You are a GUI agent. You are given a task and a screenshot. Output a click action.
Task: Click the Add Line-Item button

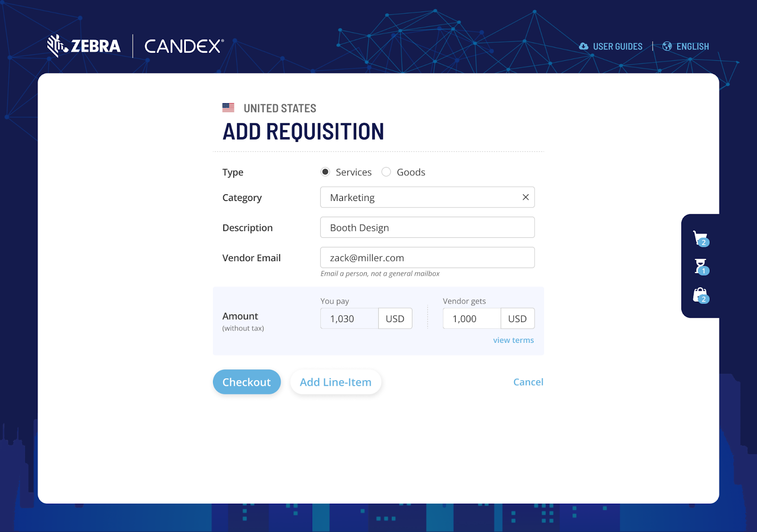(335, 382)
